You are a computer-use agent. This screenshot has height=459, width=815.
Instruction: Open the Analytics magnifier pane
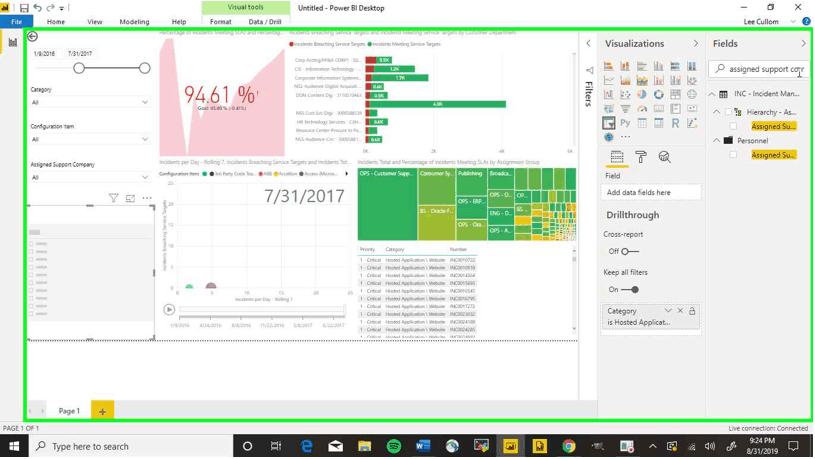tap(664, 157)
